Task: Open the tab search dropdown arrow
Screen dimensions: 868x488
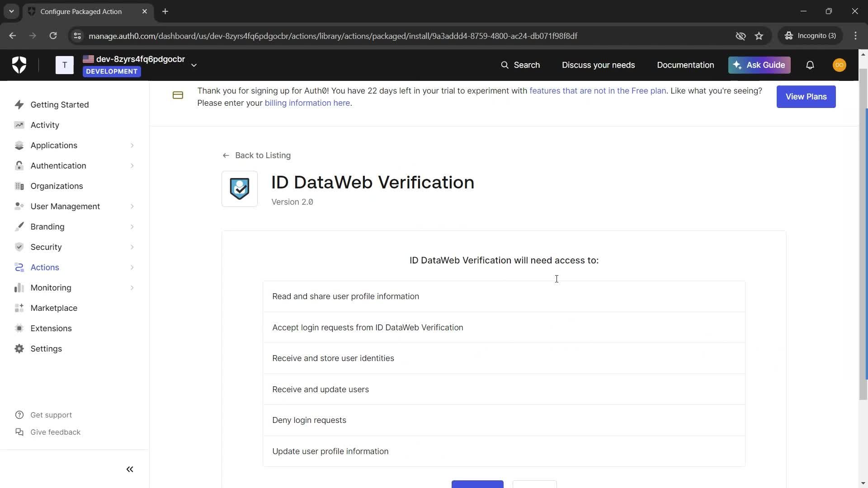Action: pos(11,12)
